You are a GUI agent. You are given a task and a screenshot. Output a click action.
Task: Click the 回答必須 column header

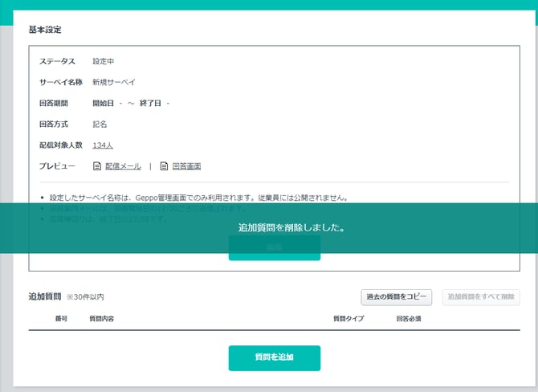pos(409,319)
